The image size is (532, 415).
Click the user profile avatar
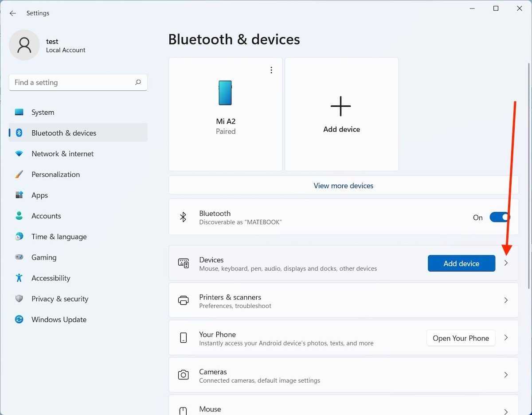coord(24,45)
